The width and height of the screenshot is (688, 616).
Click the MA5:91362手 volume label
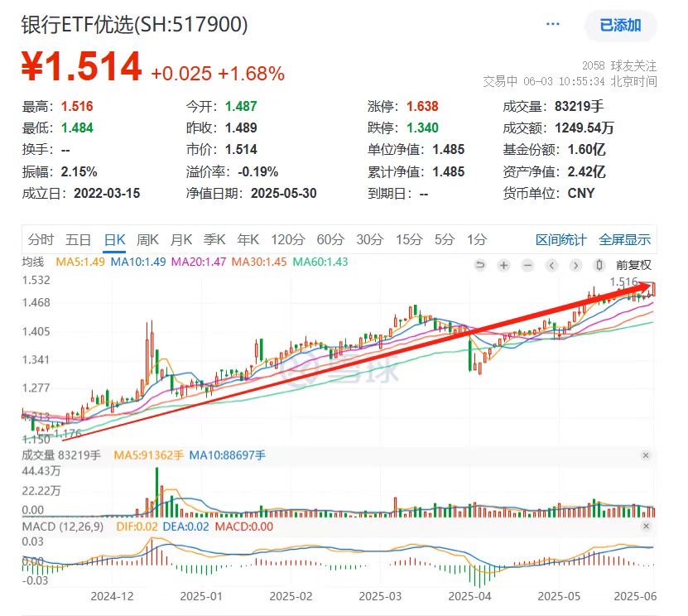[148, 455]
